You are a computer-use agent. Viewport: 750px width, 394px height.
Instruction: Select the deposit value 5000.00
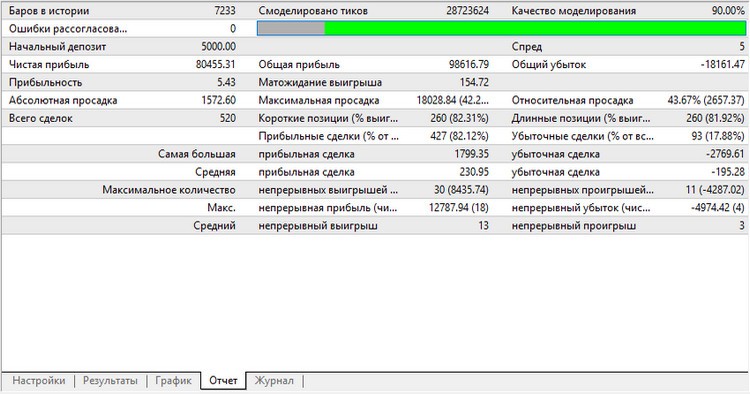pyautogui.click(x=219, y=46)
